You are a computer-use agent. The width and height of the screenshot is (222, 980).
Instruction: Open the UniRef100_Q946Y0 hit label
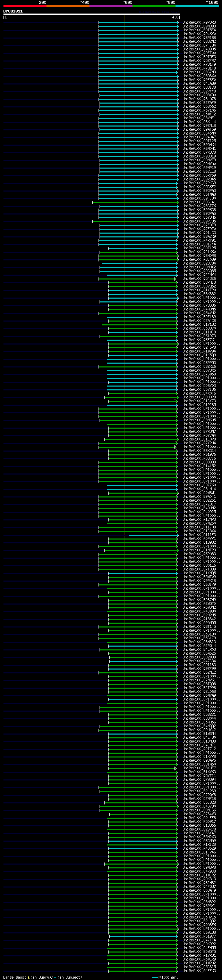click(x=199, y=34)
